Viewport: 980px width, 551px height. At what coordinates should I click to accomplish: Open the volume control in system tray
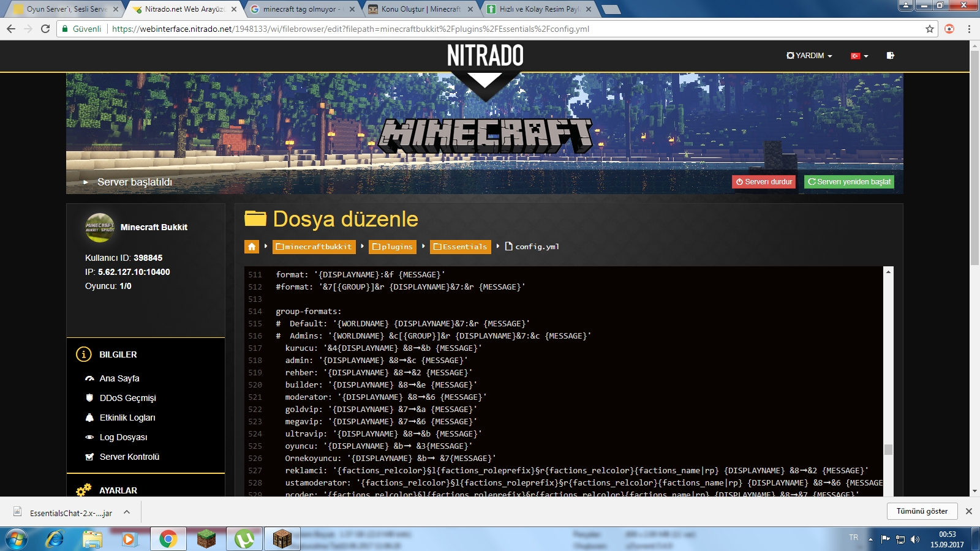point(915,539)
